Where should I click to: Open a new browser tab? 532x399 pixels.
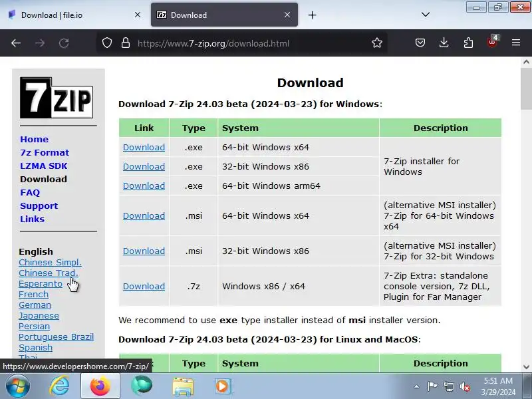(312, 15)
